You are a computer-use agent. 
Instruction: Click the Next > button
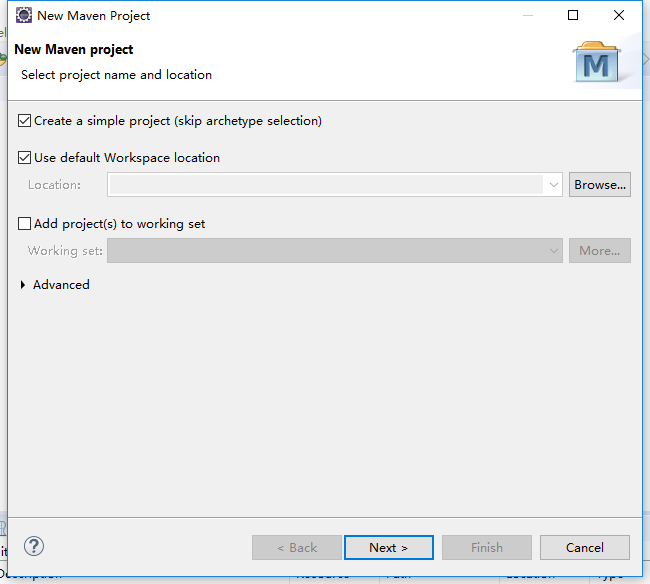(x=389, y=548)
